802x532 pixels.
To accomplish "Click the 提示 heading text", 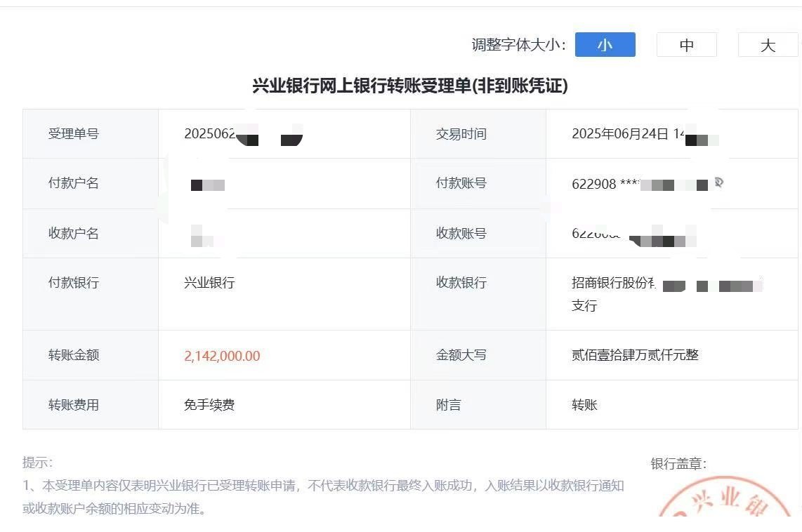I will 37,463.
